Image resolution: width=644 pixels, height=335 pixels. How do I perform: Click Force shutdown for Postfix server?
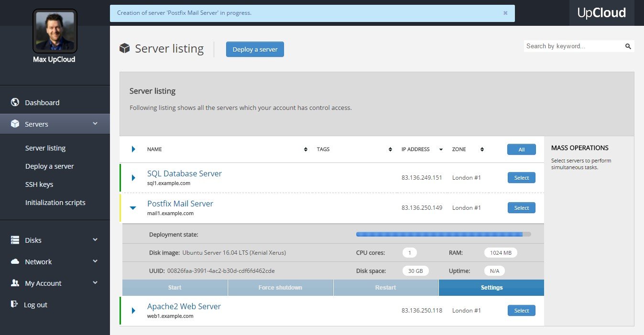[280, 288]
